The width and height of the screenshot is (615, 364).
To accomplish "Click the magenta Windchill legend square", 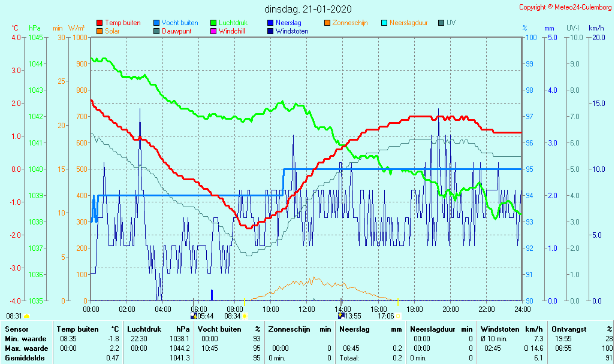I will [213, 31].
